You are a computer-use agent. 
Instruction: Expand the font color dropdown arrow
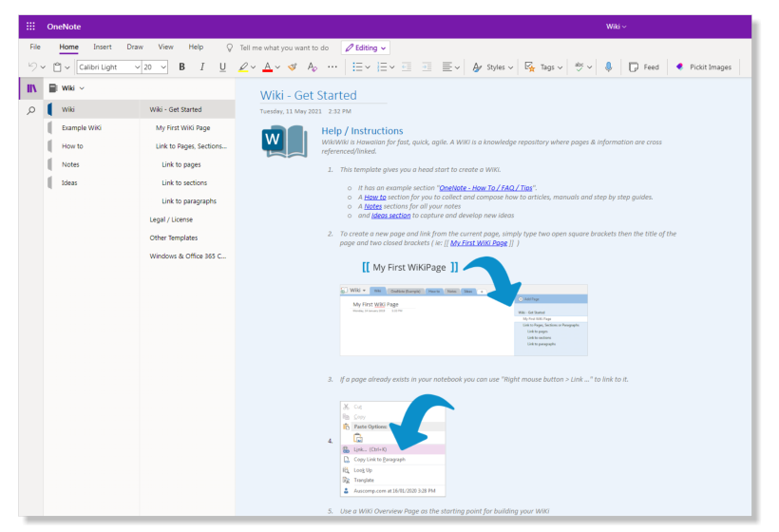[277, 67]
